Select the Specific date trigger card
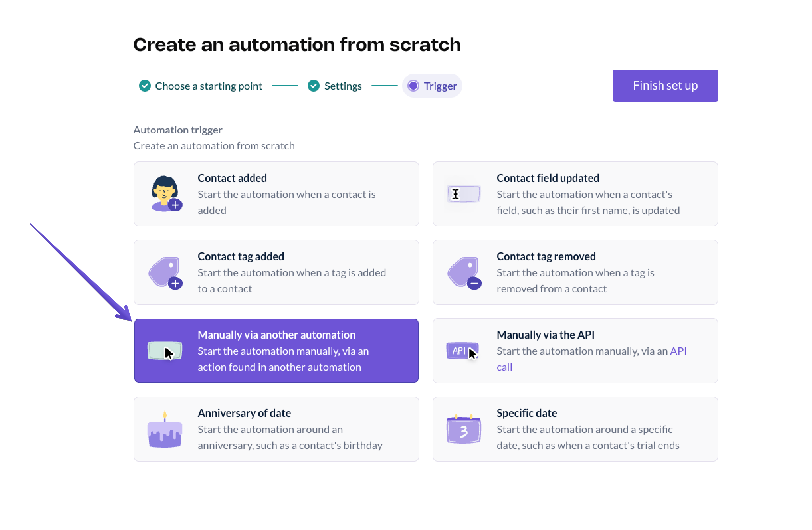This screenshot has width=812, height=530. [x=575, y=429]
